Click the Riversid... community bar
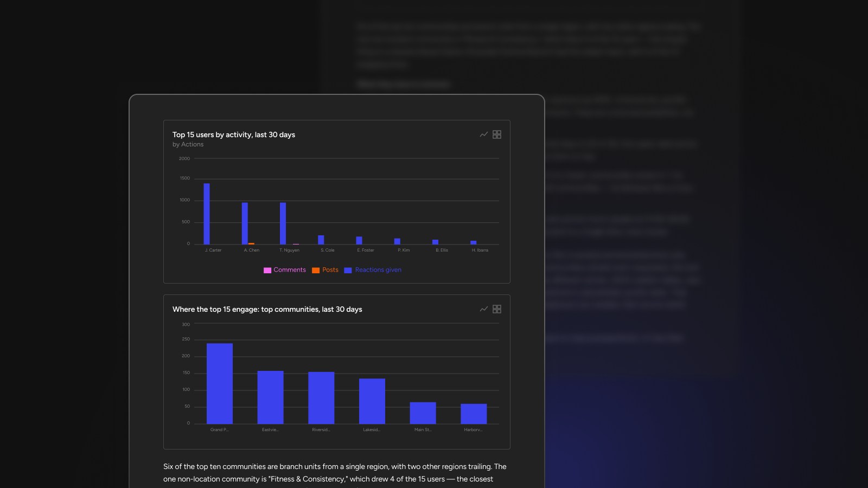868x488 pixels. coord(321,398)
